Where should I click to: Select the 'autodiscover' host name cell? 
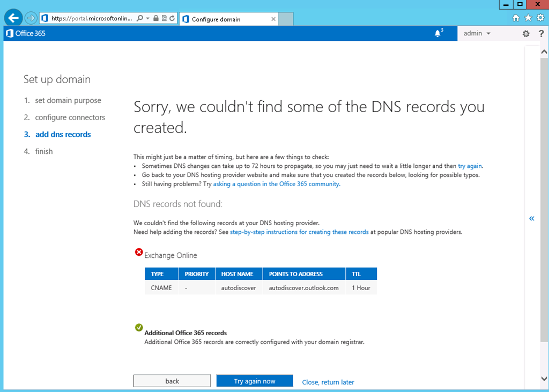(239, 288)
